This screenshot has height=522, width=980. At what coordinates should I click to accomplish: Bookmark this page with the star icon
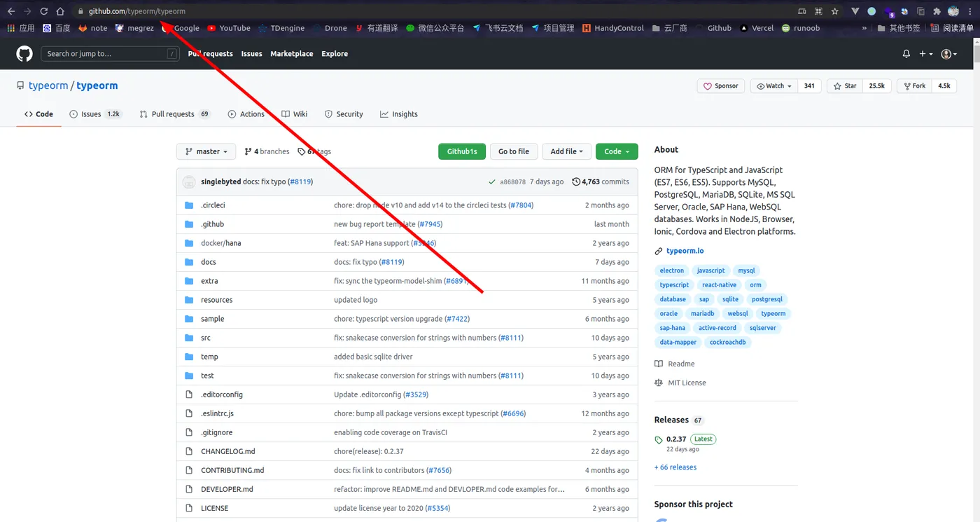tap(835, 11)
